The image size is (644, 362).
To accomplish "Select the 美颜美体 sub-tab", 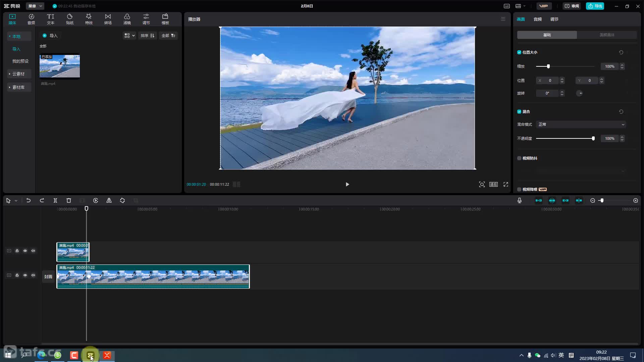I will (x=607, y=35).
